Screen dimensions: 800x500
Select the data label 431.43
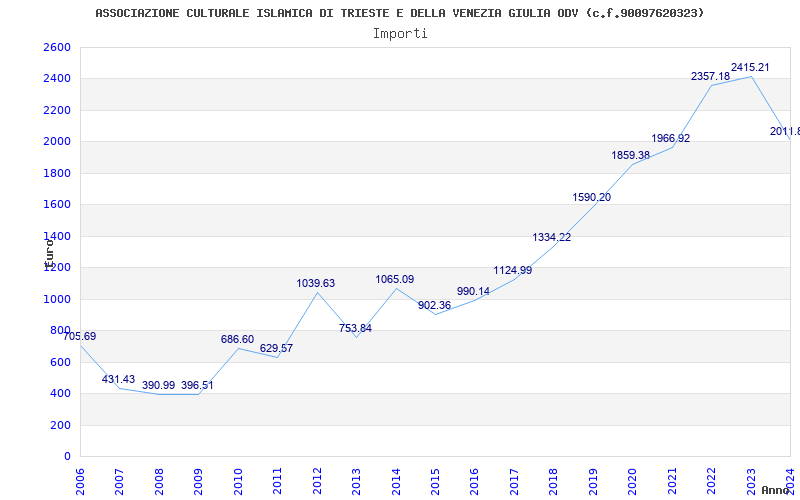(118, 379)
